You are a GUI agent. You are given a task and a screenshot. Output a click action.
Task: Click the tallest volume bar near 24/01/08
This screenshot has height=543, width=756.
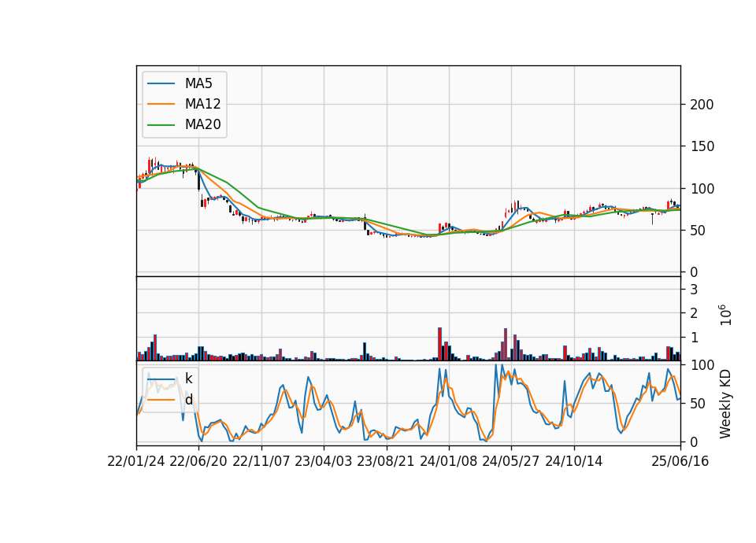pyautogui.click(x=439, y=344)
